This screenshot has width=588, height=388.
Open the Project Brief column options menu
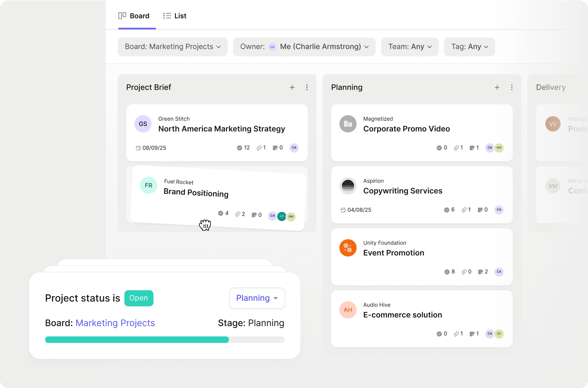[307, 88]
